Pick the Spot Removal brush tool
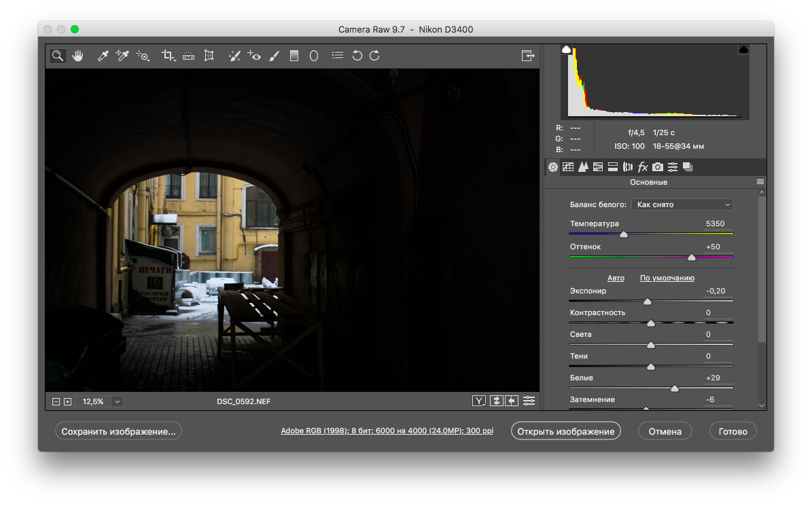Viewport: 812px width, 506px height. click(234, 56)
